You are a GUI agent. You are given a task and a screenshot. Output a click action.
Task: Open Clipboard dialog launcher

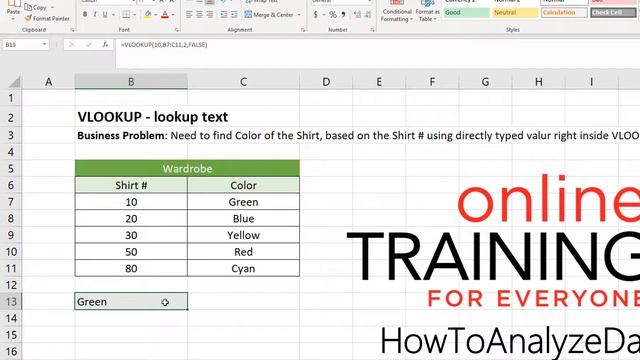point(72,30)
